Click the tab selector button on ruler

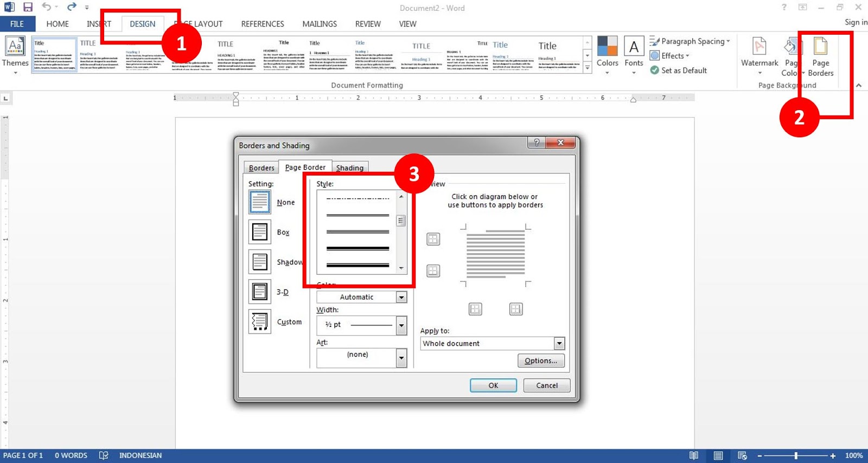tap(5, 98)
